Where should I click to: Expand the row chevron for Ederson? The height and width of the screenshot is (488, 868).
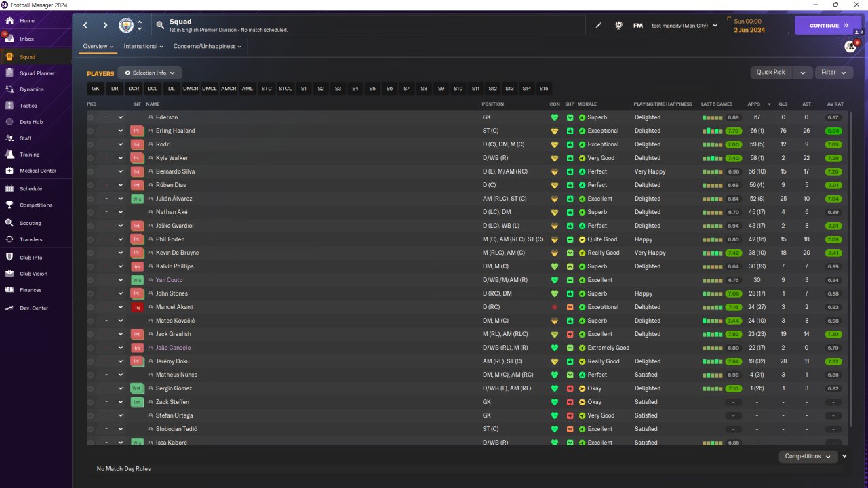pyautogui.click(x=121, y=117)
